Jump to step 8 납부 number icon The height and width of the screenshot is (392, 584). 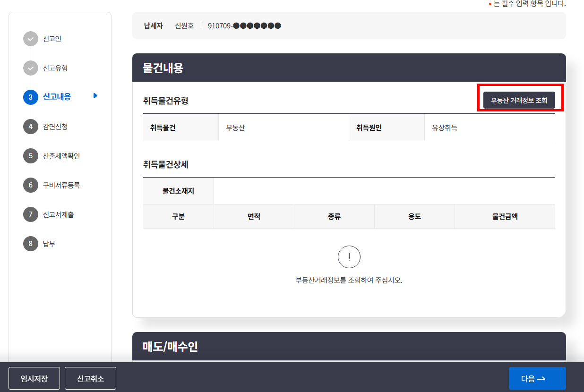[31, 244]
